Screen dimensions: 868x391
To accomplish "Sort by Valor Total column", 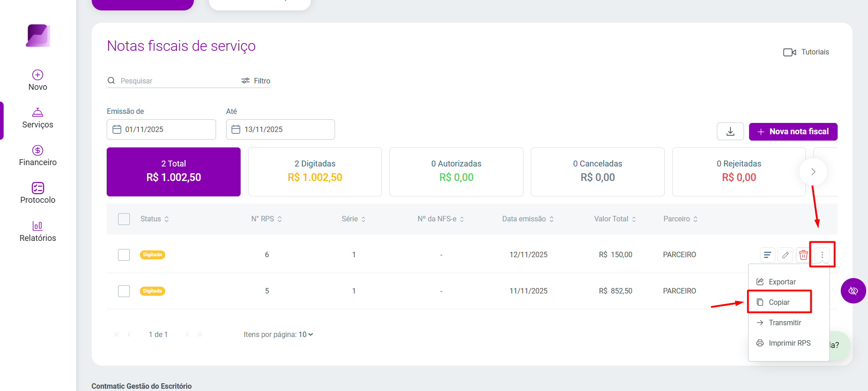I will click(615, 219).
